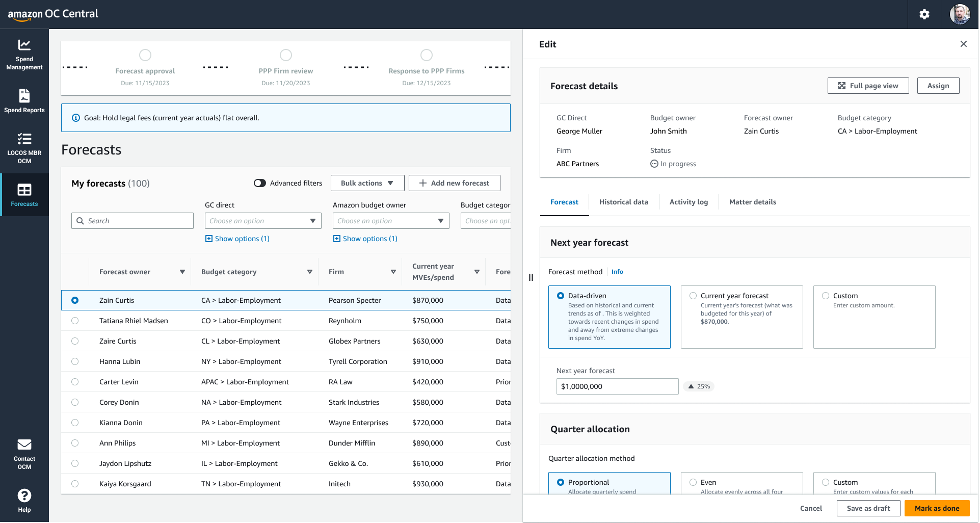
Task: Open Full page view
Action: pos(868,86)
